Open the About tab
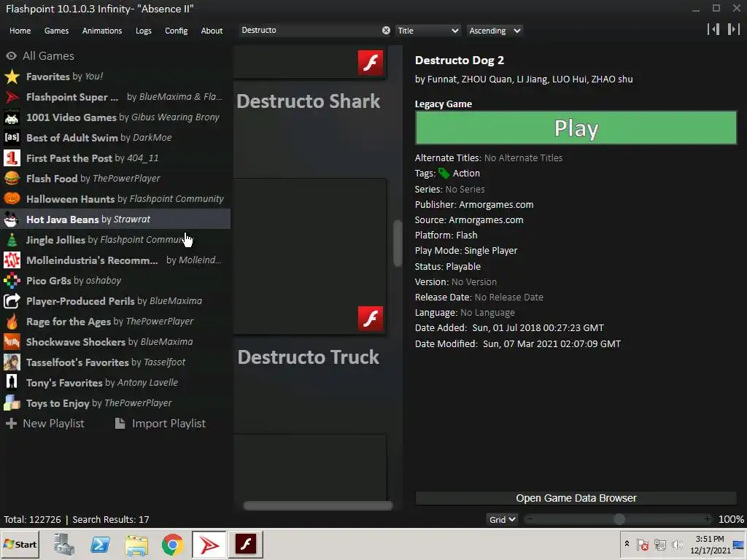Viewport: 747px width, 560px height. (212, 31)
